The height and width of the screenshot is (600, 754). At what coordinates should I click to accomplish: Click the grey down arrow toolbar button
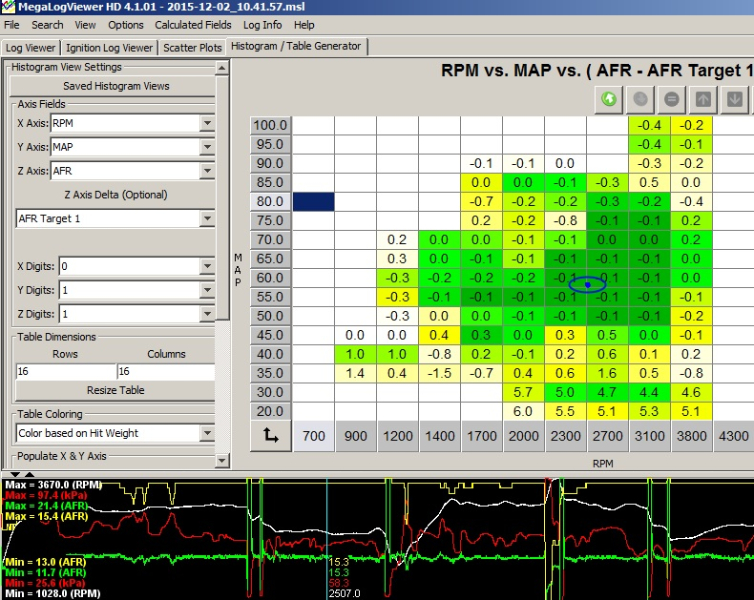pyautogui.click(x=735, y=99)
